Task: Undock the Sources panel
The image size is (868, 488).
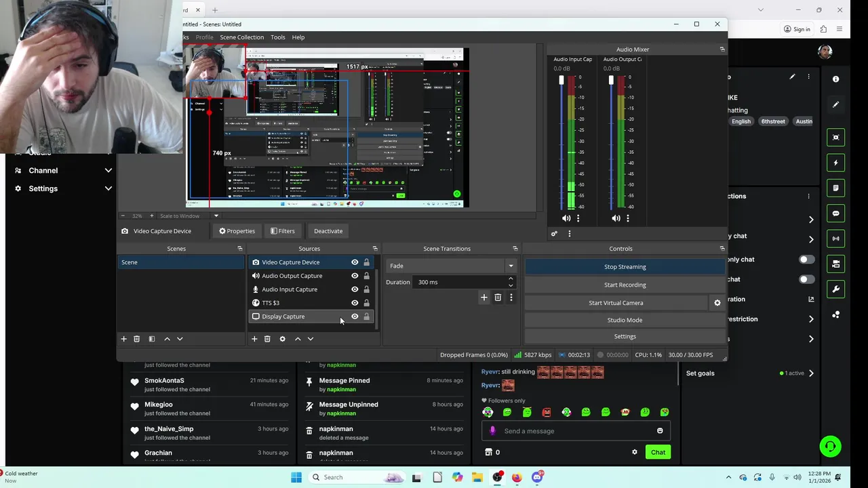Action: (375, 249)
